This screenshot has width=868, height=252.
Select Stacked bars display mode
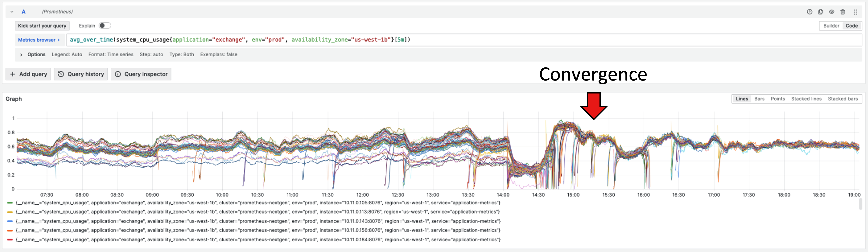point(842,99)
